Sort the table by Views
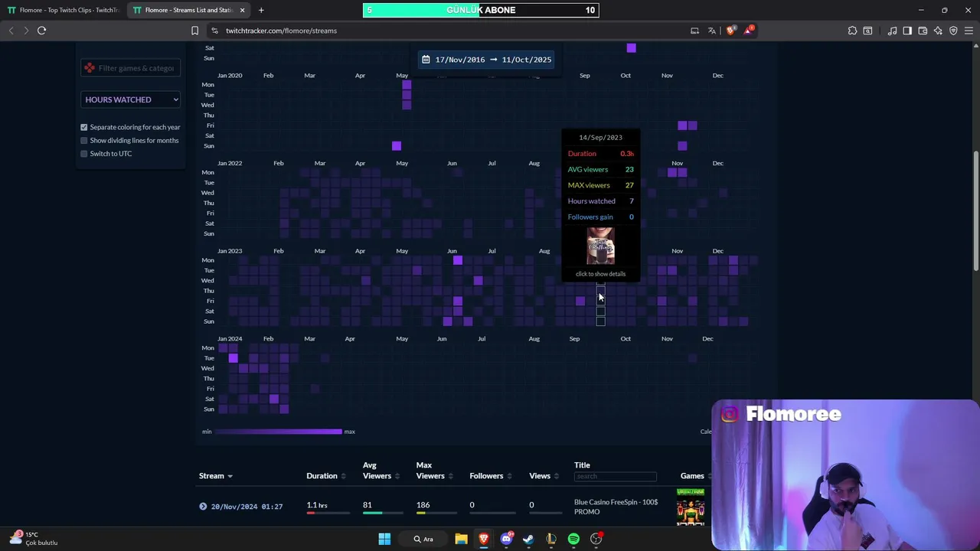Screen dimensions: 980x551 [x=544, y=476]
